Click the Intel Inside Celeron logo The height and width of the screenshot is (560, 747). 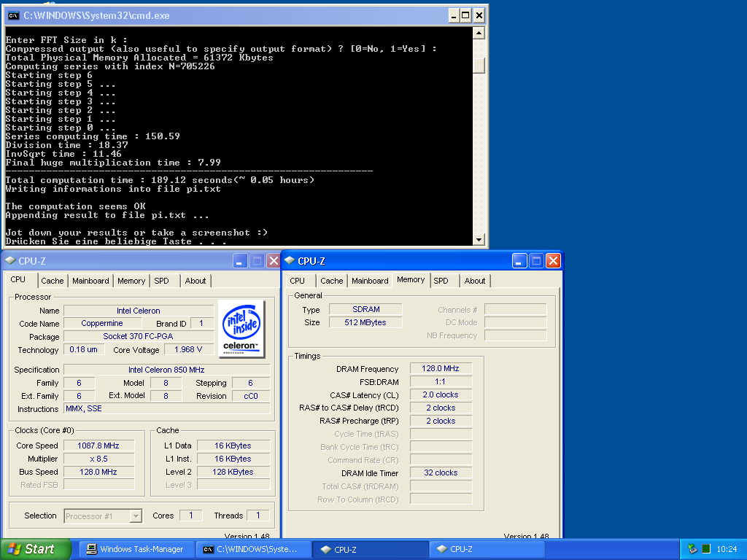click(x=241, y=329)
